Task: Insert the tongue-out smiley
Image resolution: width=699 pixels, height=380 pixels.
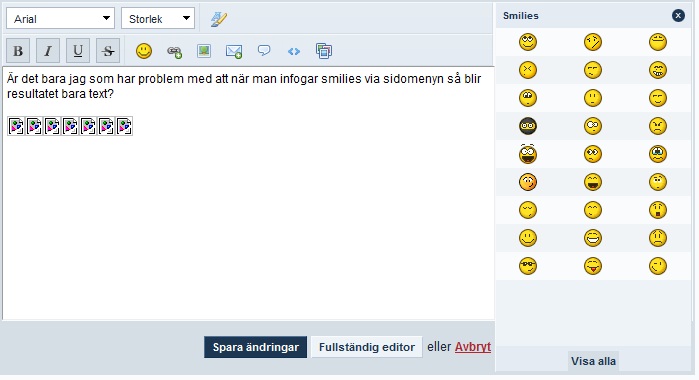Action: (x=593, y=266)
